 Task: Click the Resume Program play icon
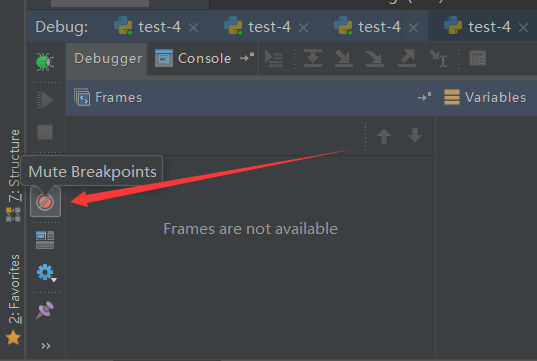pos(45,100)
